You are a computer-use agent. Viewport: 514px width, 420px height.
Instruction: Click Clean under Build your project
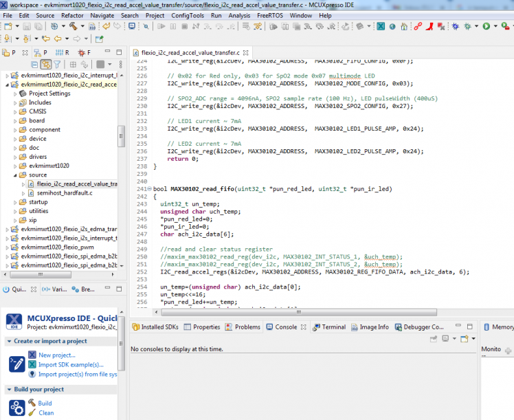pos(46,412)
